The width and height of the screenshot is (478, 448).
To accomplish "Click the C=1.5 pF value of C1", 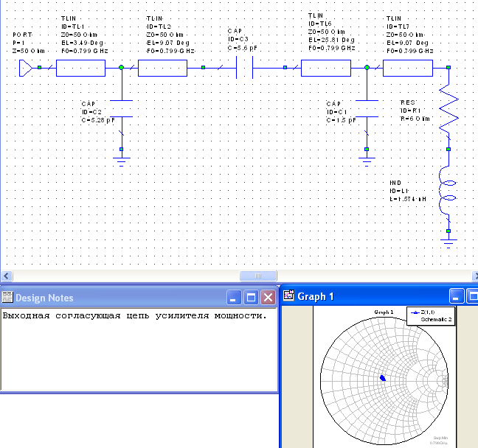I will [x=341, y=120].
